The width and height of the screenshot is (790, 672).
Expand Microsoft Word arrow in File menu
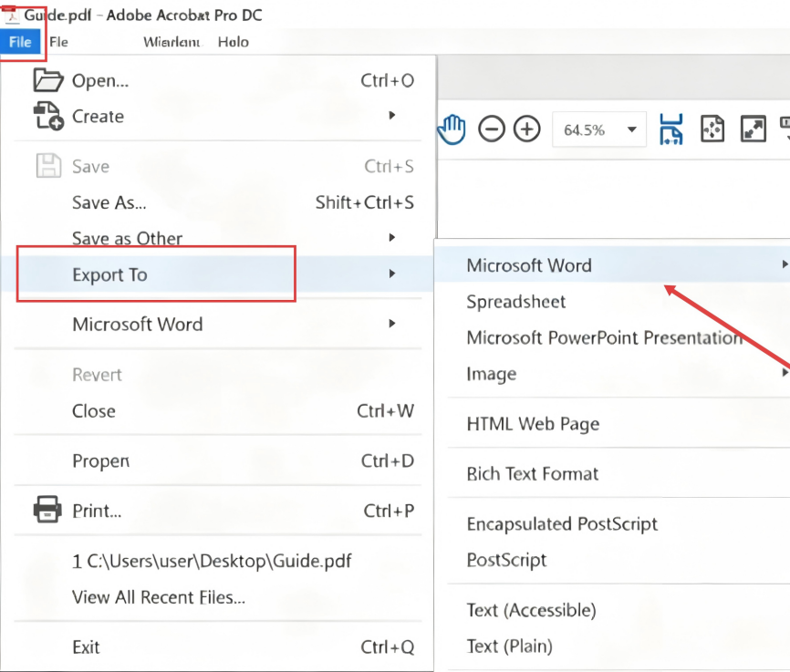392,324
